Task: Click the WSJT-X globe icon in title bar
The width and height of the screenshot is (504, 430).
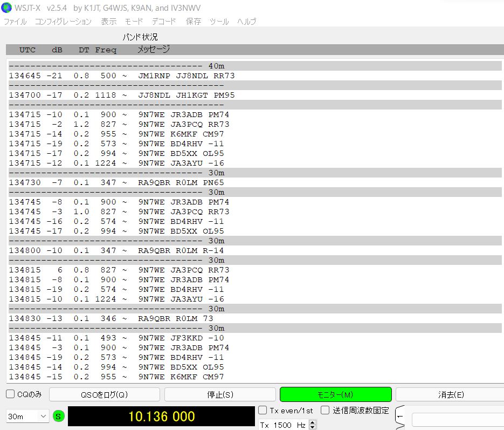Action: [6, 7]
